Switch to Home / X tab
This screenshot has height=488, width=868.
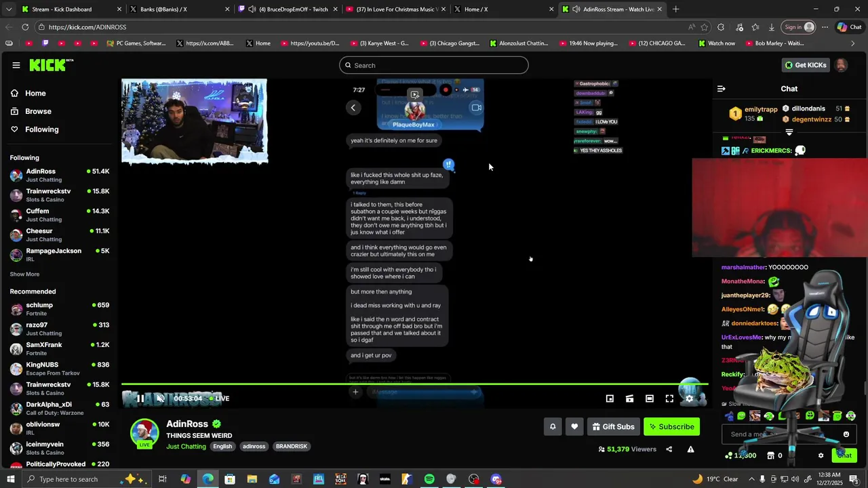[502, 9]
